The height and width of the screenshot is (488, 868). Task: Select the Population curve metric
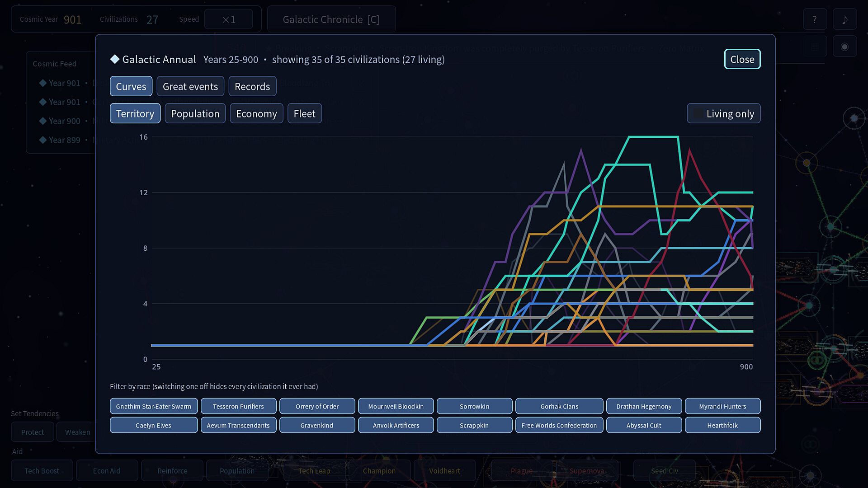pos(195,113)
